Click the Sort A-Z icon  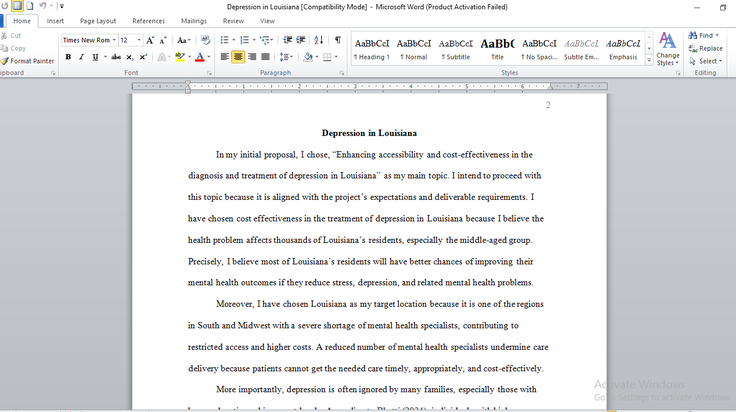click(319, 40)
